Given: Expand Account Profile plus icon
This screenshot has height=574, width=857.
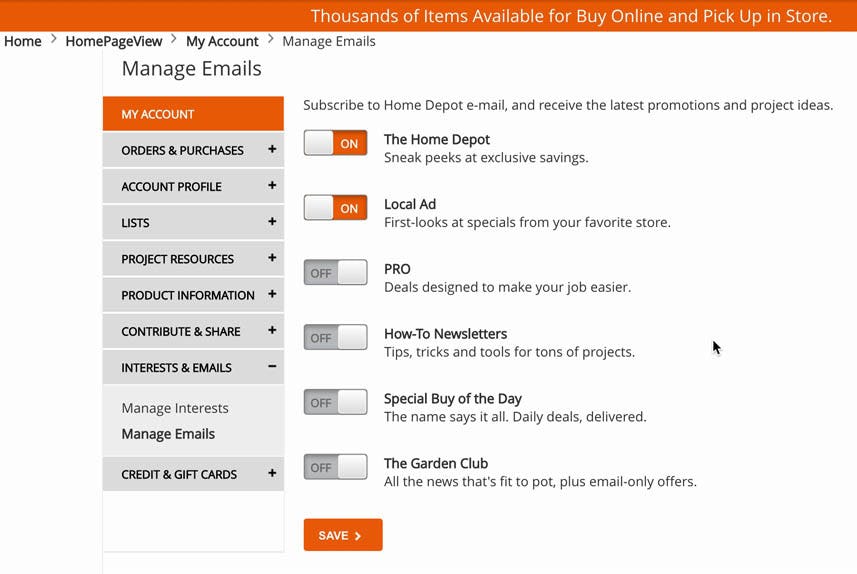Looking at the screenshot, I should (272, 186).
